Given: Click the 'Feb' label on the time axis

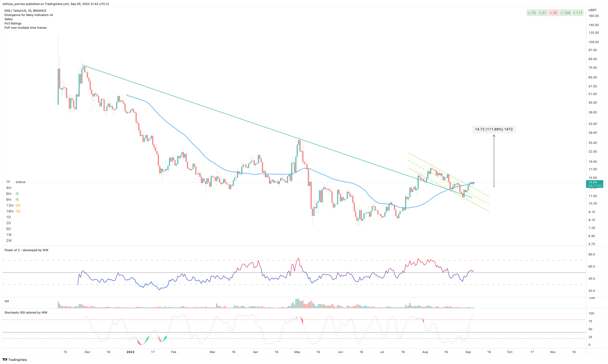Looking at the screenshot, I should [x=173, y=352].
